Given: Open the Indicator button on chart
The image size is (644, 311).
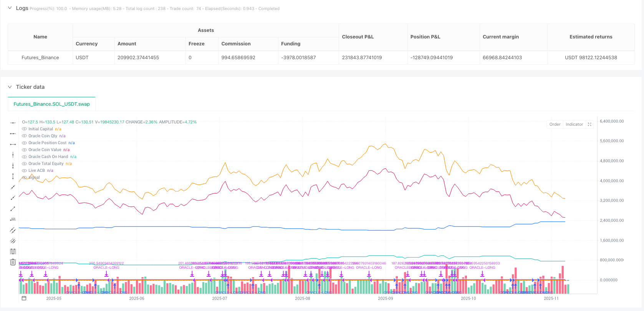Looking at the screenshot, I should 574,124.
